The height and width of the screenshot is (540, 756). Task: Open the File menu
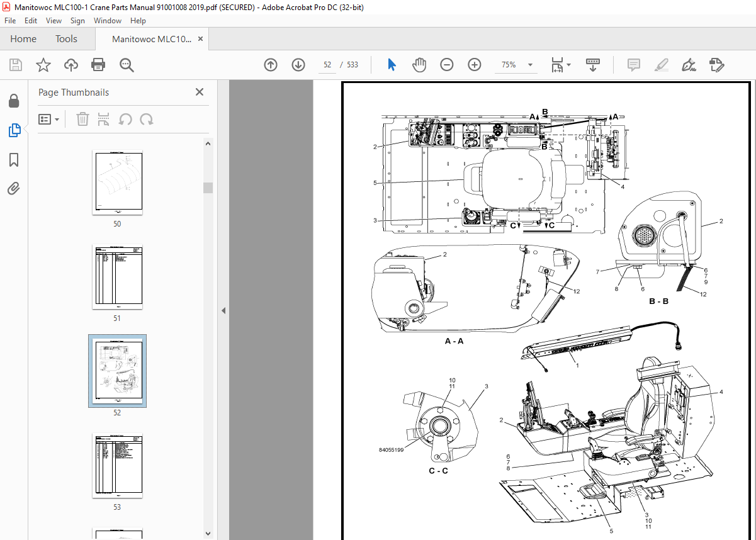(10, 21)
